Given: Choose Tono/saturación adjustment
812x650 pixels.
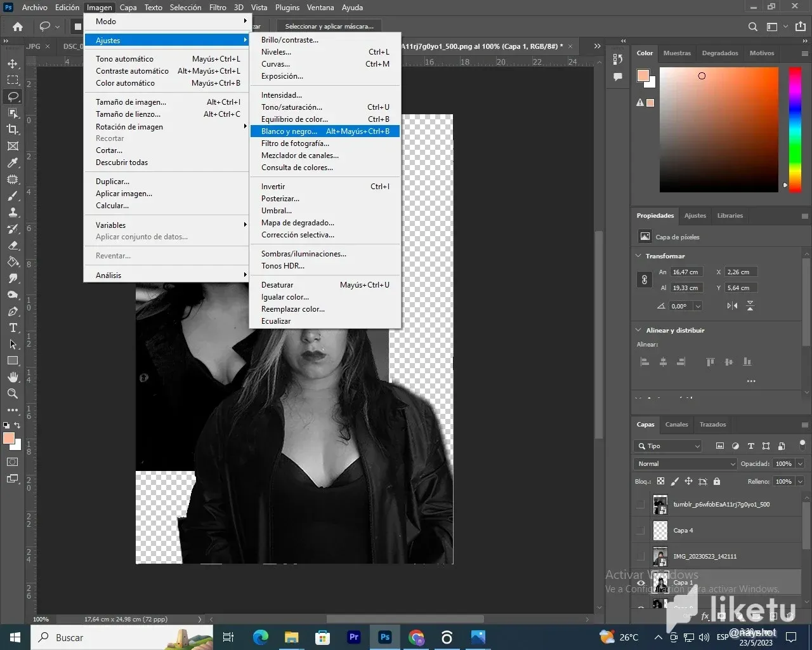Looking at the screenshot, I should [x=325, y=107].
